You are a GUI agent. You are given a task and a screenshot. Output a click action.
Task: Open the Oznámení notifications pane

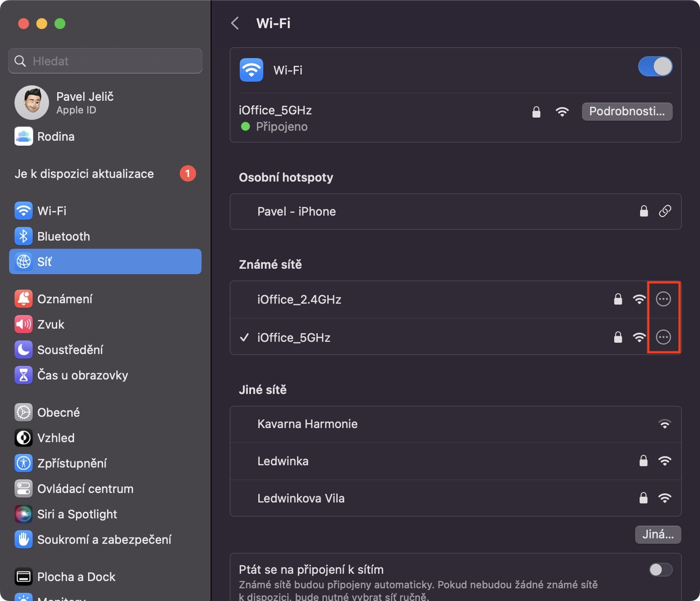tap(64, 299)
